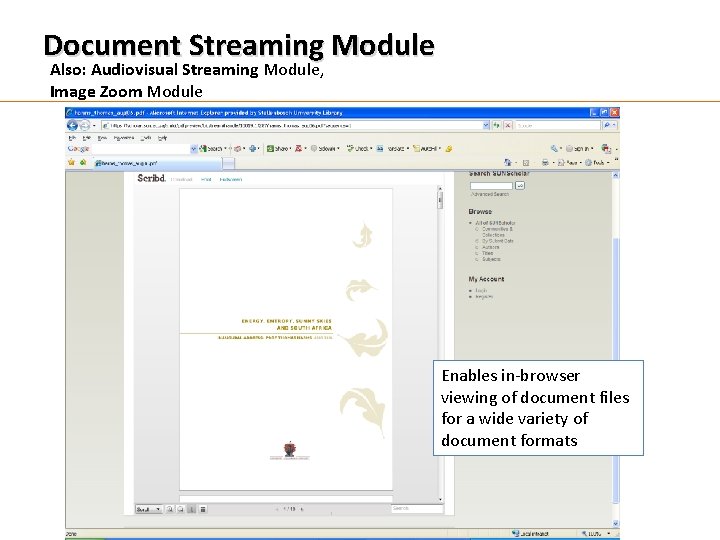This screenshot has height=540, width=720.
Task: Click the Scribd viewer Search field
Action: coord(417,508)
